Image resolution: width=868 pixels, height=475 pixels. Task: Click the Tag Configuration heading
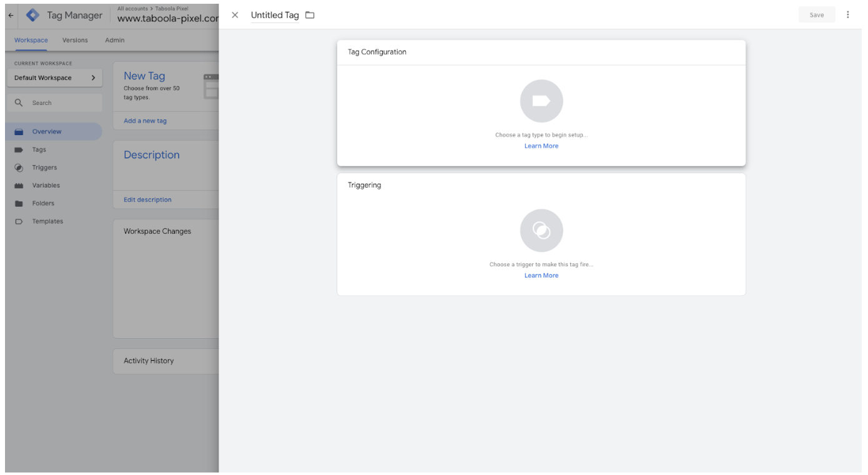pyautogui.click(x=377, y=52)
